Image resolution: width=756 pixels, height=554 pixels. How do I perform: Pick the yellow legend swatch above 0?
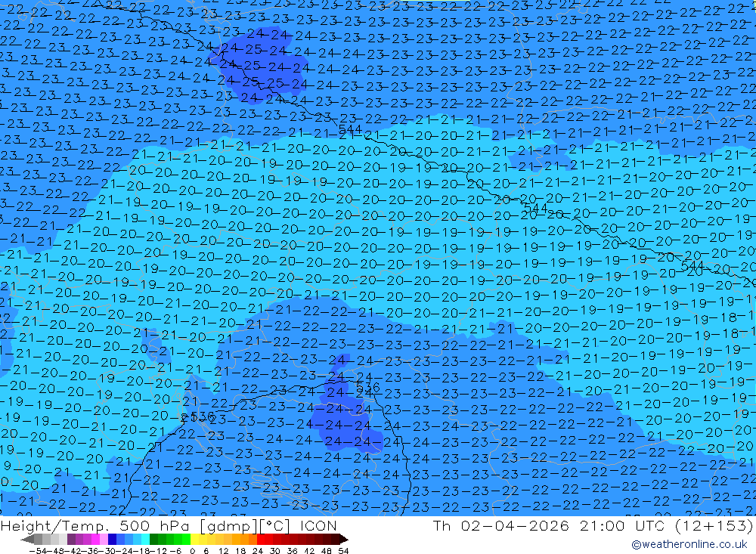point(194,539)
